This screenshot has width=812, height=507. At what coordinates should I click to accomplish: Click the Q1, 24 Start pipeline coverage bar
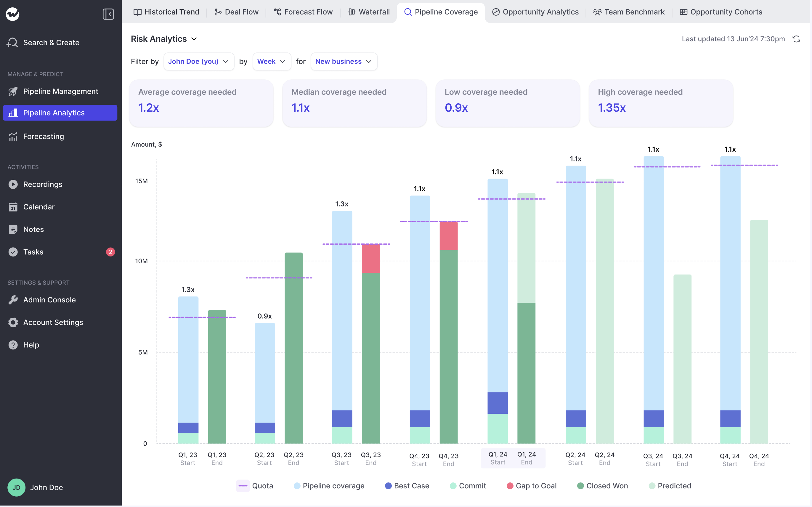498,285
